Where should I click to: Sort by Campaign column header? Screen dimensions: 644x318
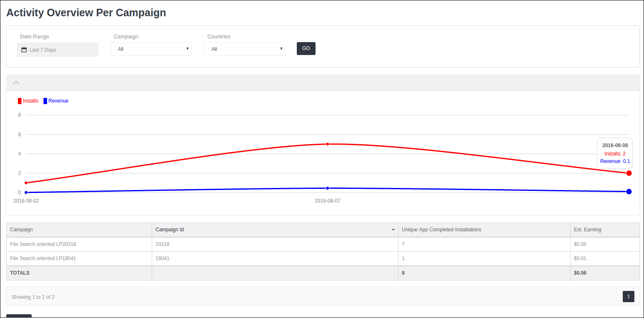pos(79,230)
